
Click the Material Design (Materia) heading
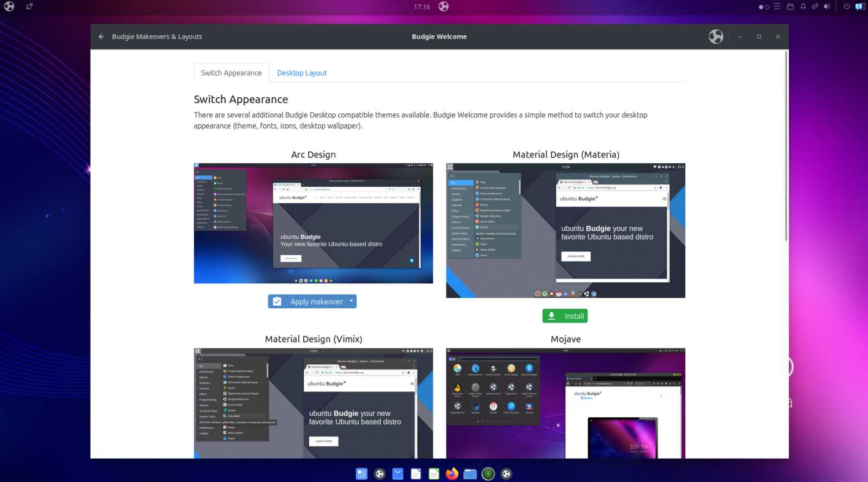point(566,154)
